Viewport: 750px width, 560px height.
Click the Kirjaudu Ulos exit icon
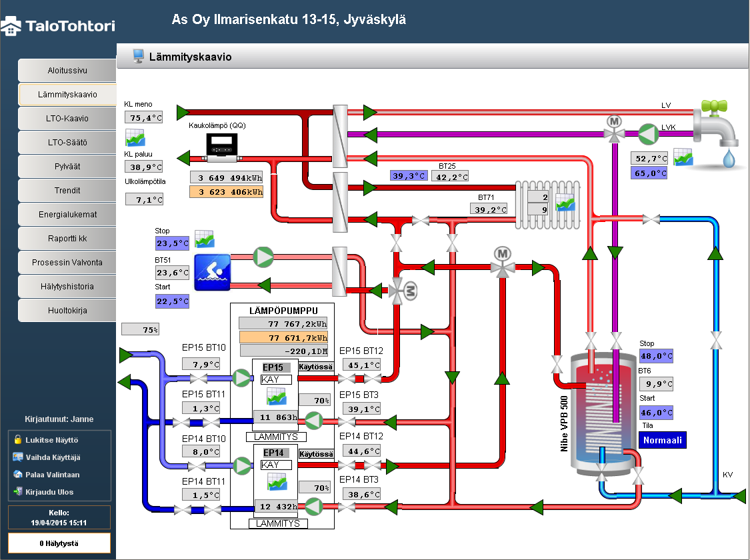[18, 491]
